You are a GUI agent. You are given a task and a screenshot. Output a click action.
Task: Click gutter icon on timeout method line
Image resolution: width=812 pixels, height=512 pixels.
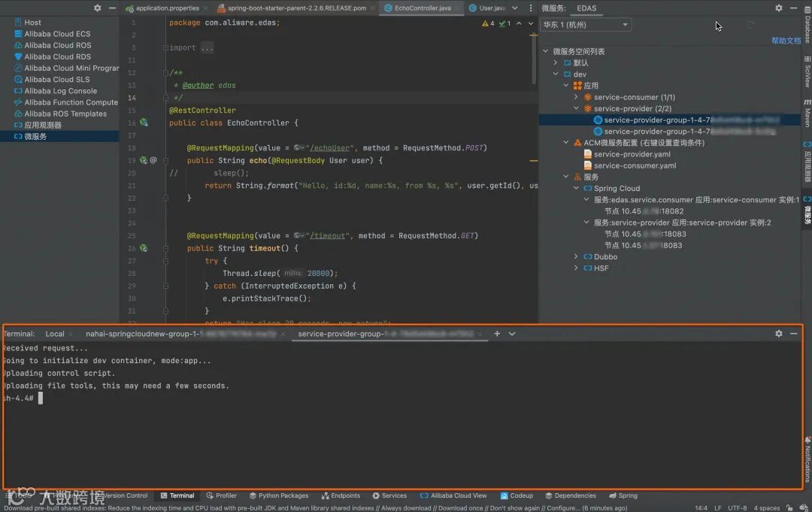(144, 249)
